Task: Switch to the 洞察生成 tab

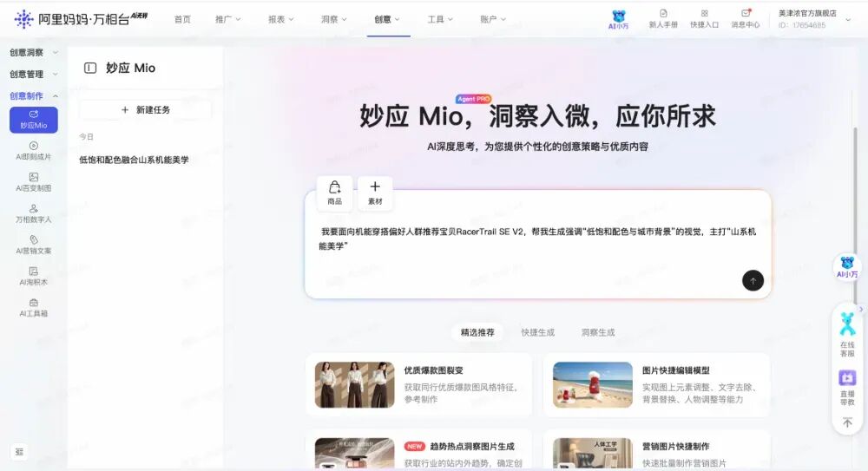Action: coord(597,332)
